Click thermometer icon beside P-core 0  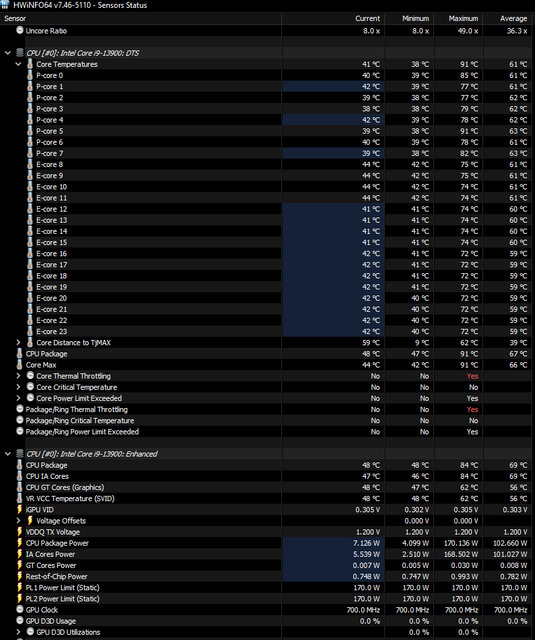click(30, 75)
